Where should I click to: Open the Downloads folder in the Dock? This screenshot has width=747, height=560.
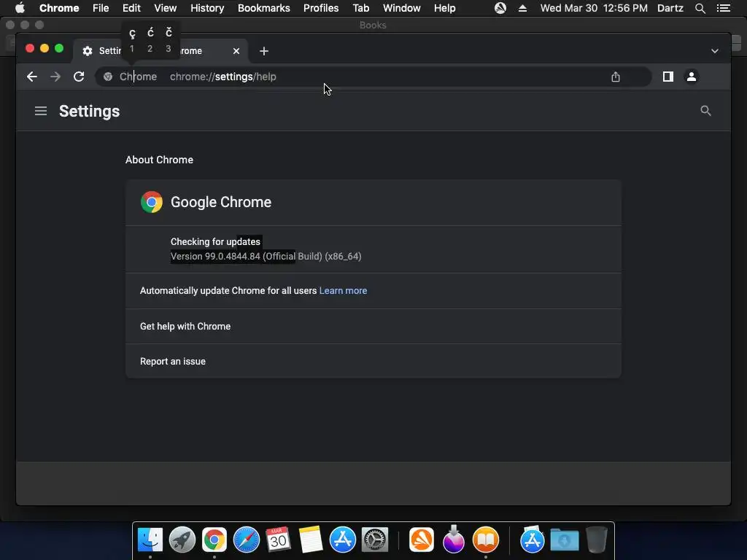(x=565, y=540)
